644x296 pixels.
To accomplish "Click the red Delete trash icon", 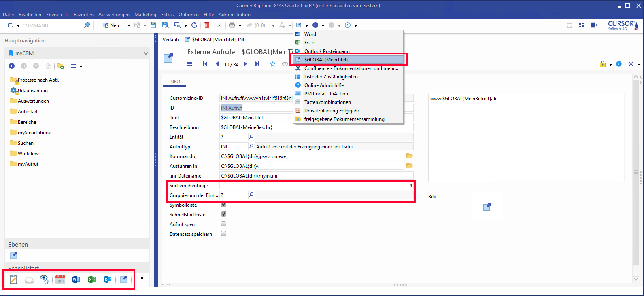I will coord(207,25).
